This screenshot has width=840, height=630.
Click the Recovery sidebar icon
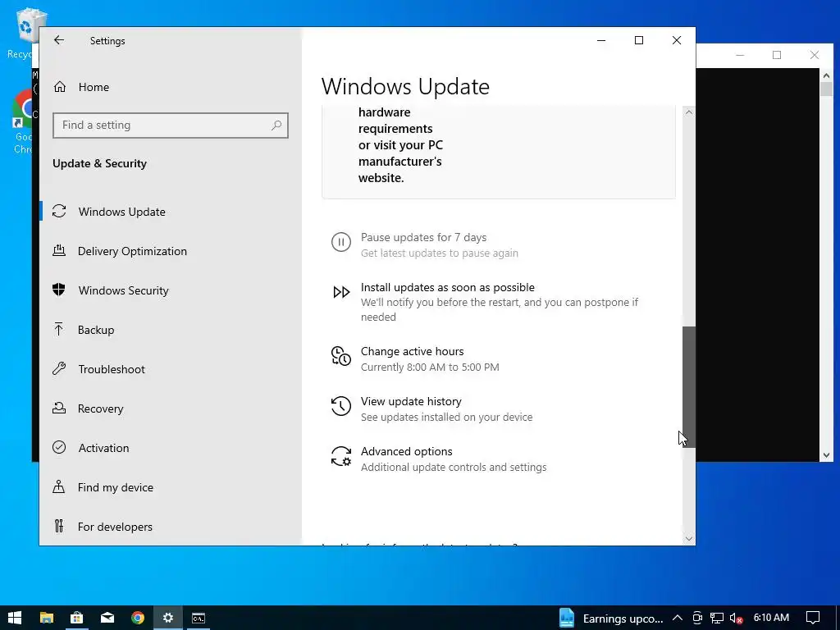(59, 409)
